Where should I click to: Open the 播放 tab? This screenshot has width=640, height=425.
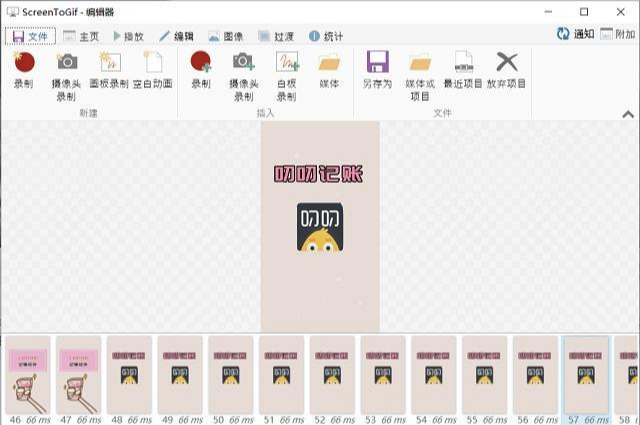tap(129, 36)
